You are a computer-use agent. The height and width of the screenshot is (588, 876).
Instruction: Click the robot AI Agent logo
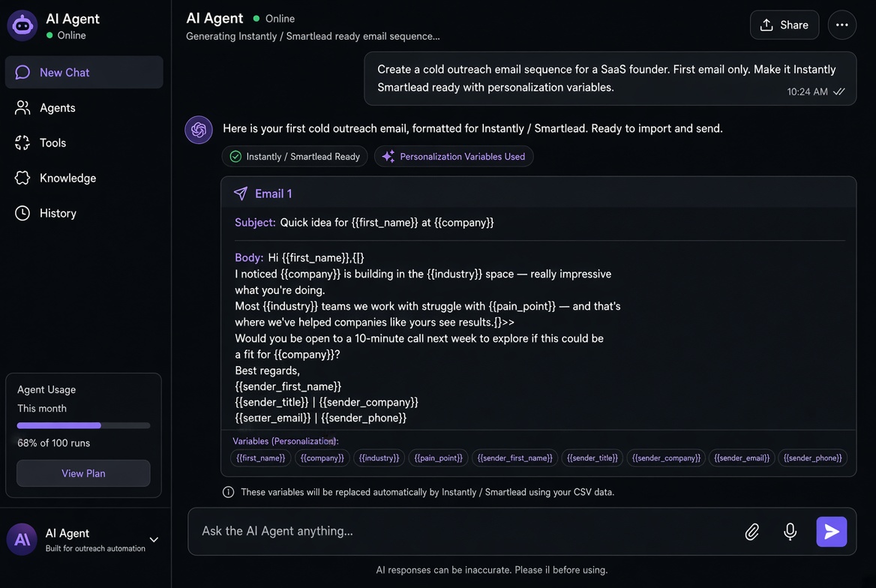coord(22,25)
